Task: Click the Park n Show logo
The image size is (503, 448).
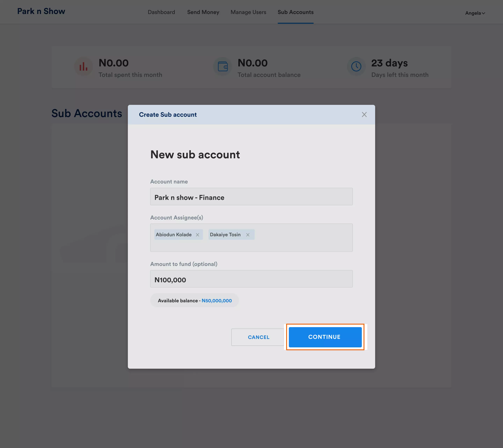Action: 41,11
